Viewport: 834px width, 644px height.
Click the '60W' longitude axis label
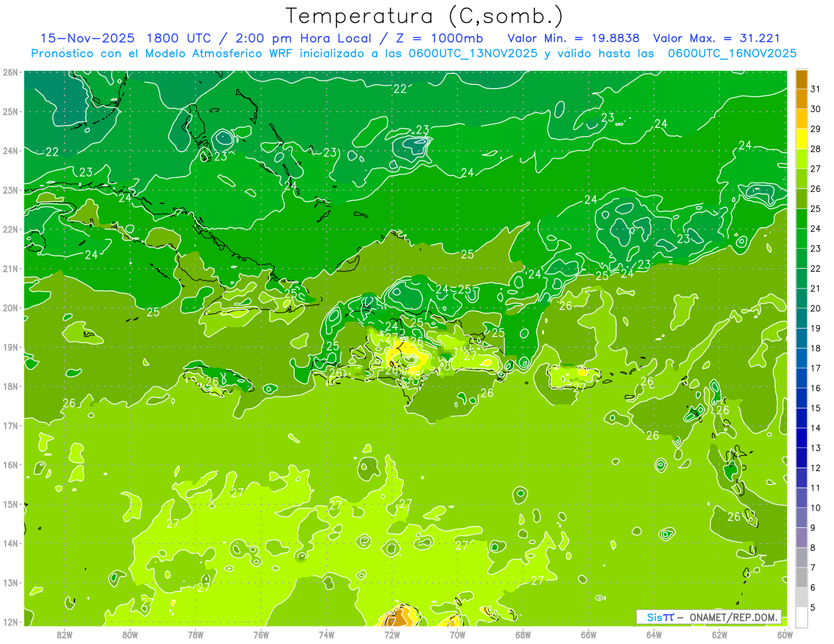click(785, 634)
